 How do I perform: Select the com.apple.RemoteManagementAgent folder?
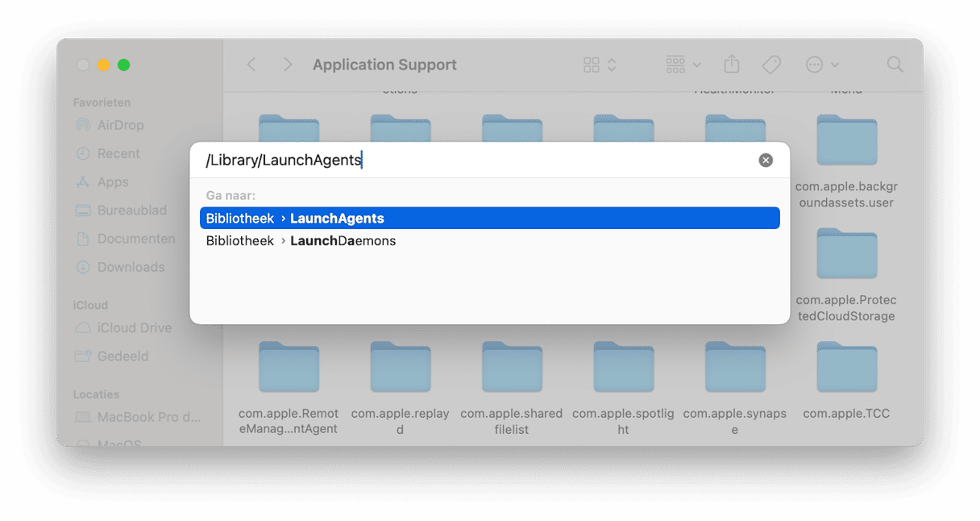click(x=289, y=389)
